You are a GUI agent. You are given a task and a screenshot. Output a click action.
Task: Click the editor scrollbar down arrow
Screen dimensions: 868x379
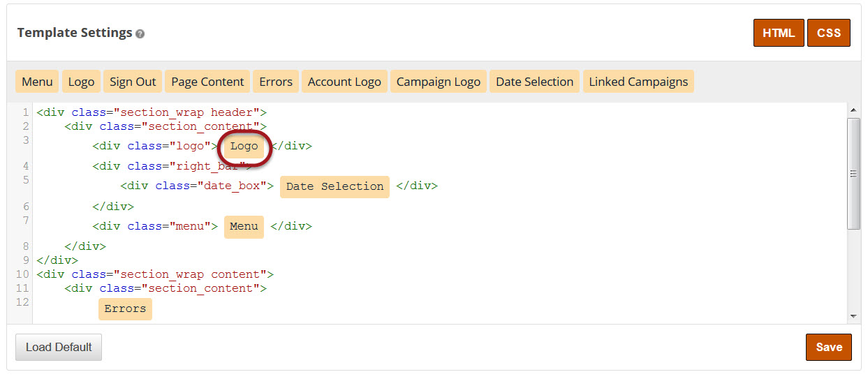(853, 316)
